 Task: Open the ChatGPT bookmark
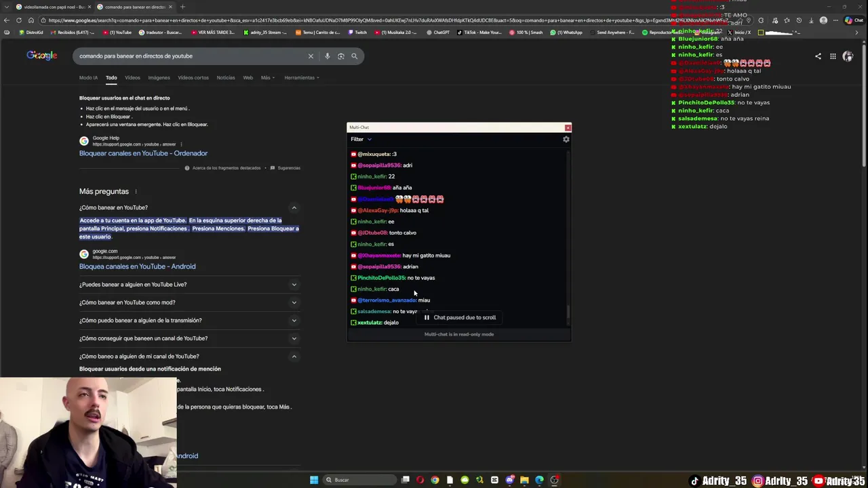pyautogui.click(x=438, y=33)
